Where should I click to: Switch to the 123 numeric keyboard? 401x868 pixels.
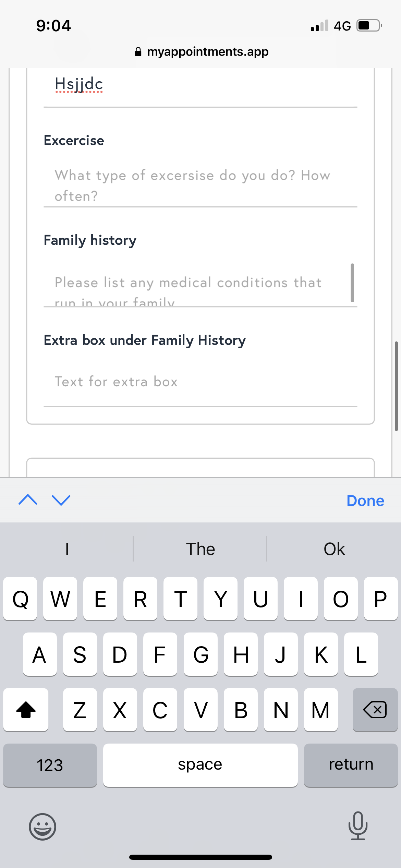coord(50,765)
